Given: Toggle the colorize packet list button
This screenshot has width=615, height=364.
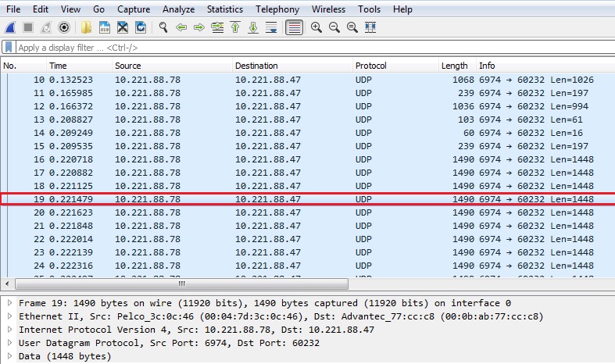Looking at the screenshot, I should click(x=294, y=27).
